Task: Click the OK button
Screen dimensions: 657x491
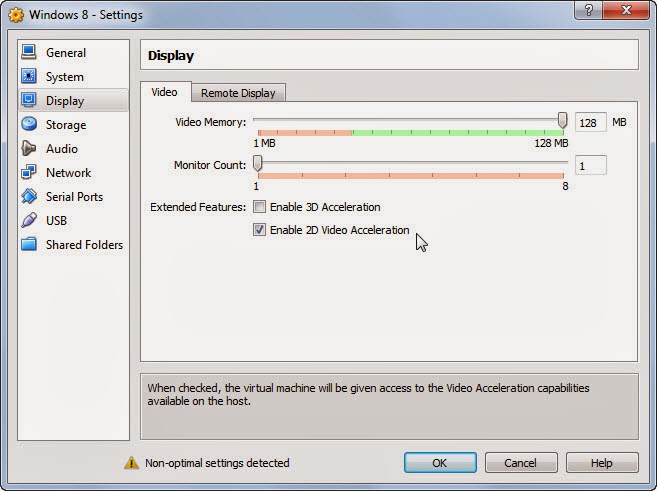Action: (x=440, y=463)
